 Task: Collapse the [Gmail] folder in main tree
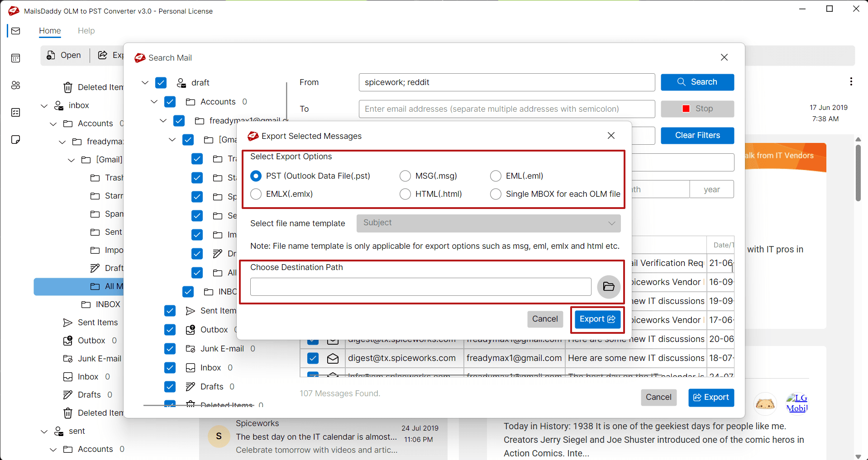pos(71,160)
